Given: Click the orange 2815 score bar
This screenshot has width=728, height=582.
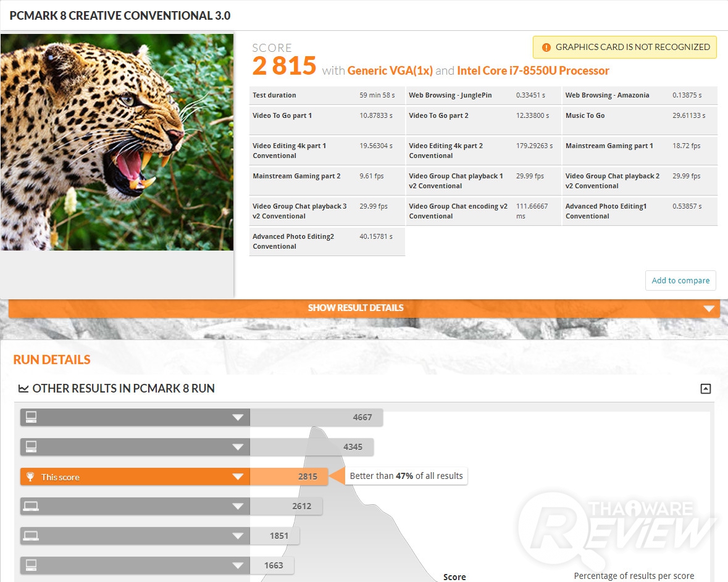Looking at the screenshot, I should [x=289, y=476].
